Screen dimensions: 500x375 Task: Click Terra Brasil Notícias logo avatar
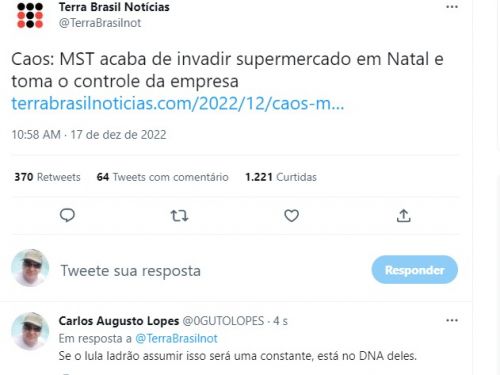30,15
